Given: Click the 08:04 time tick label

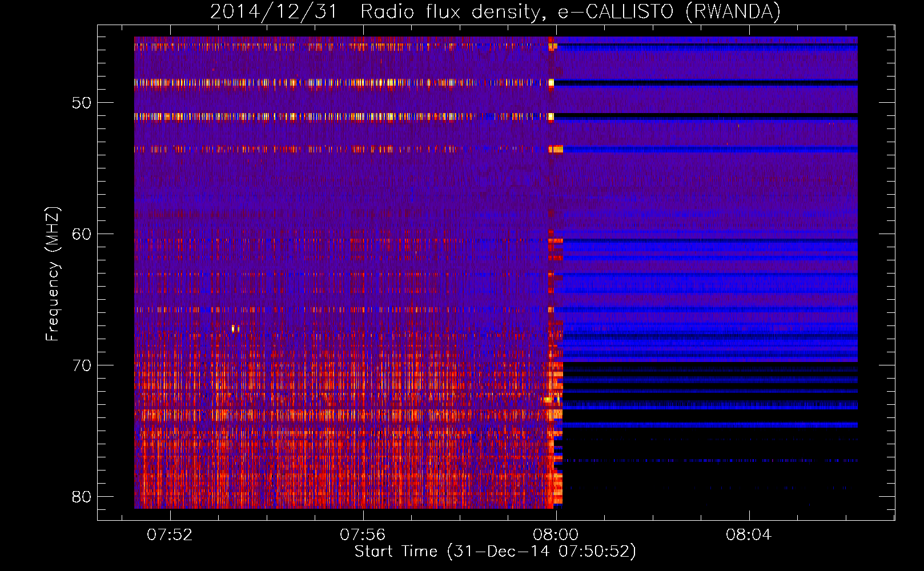Looking at the screenshot, I should click(749, 535).
